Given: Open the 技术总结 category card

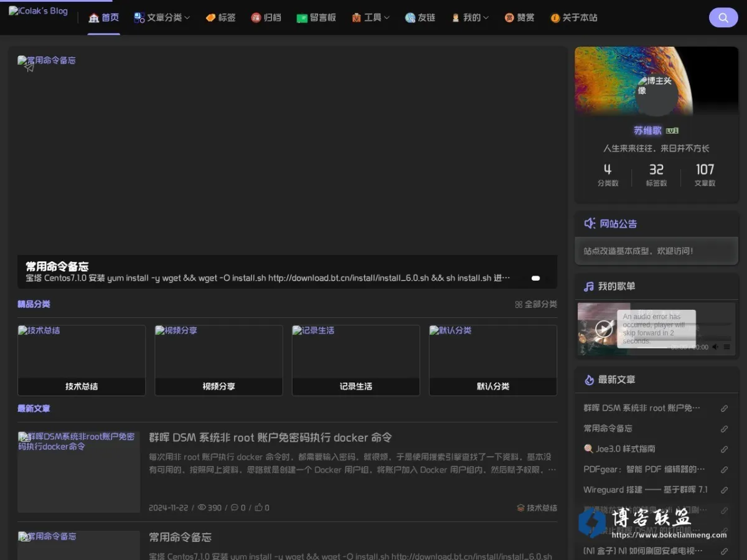Looking at the screenshot, I should (x=82, y=360).
